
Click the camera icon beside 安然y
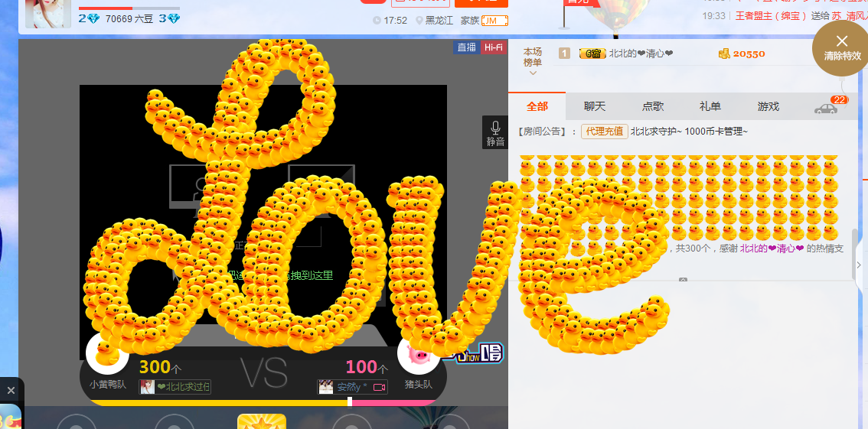(379, 388)
